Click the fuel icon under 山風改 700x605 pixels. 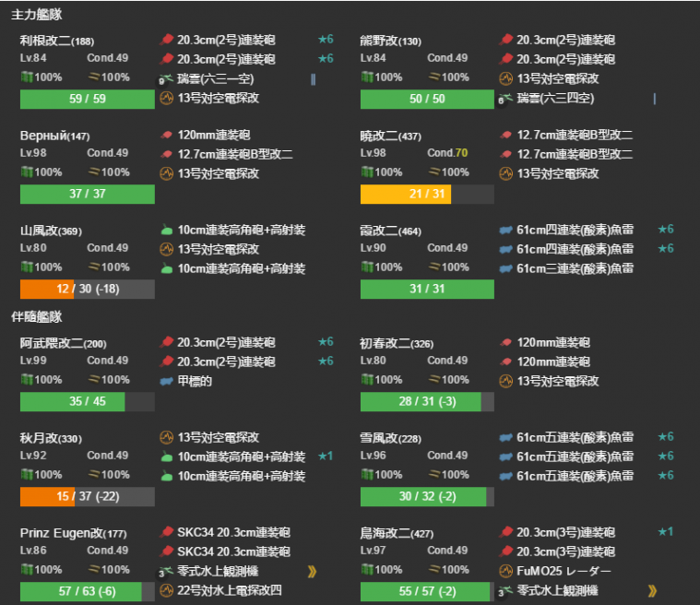[x=27, y=267]
